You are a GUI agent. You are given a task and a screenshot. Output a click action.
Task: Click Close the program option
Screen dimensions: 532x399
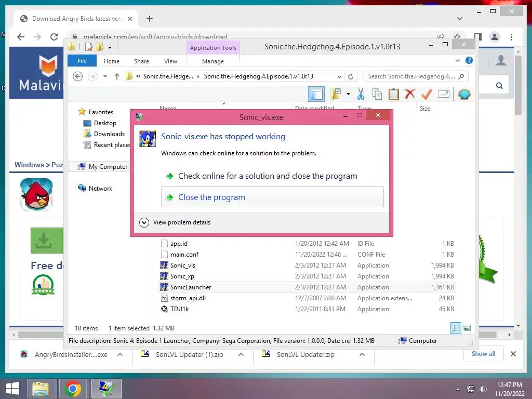(x=272, y=197)
